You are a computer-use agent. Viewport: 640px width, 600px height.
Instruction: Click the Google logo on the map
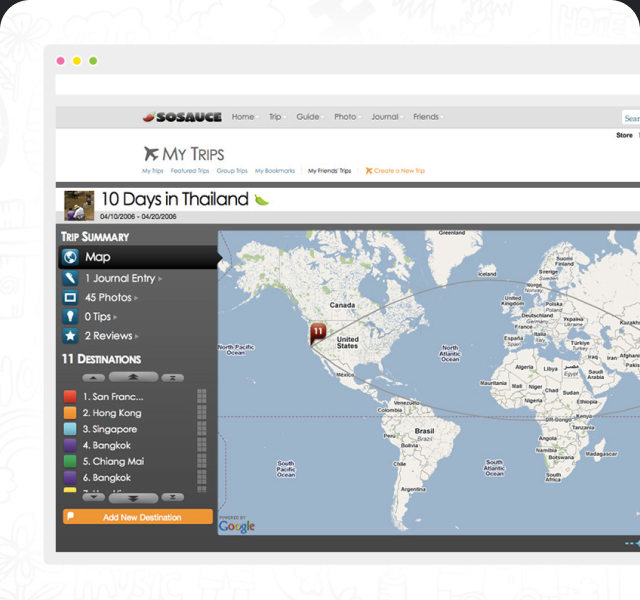[x=237, y=526]
